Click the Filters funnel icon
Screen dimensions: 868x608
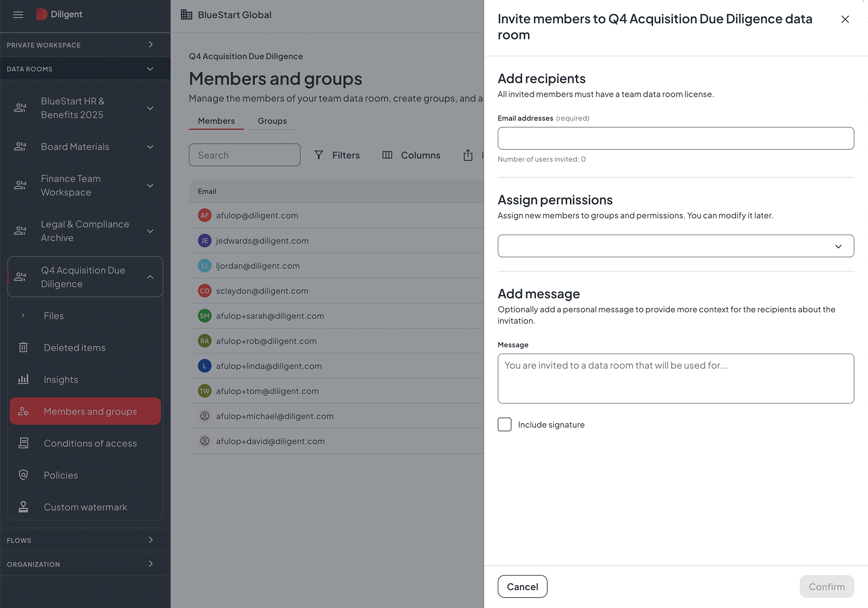[319, 155]
